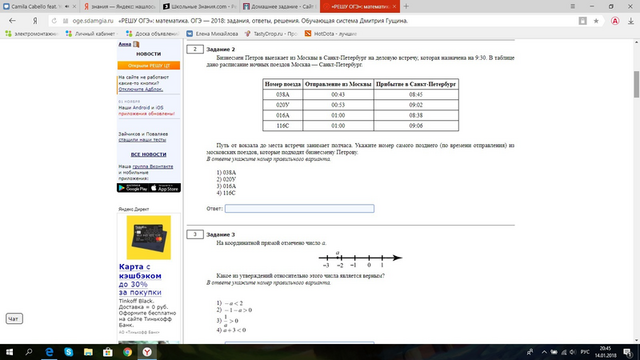Click the Отключите Адблок link

[x=141, y=89]
